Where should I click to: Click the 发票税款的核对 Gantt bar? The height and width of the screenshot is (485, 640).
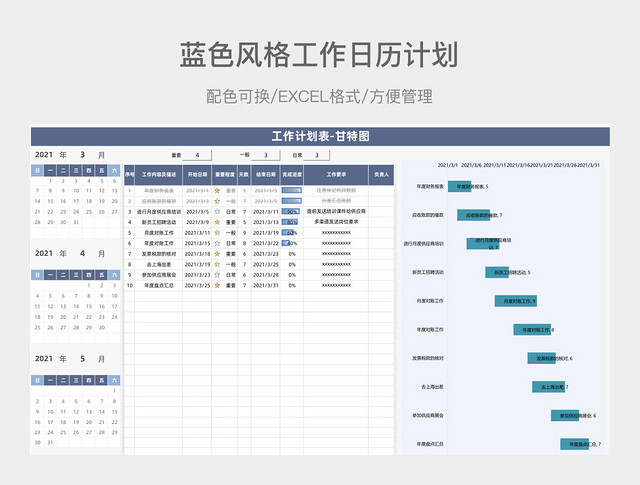pyautogui.click(x=541, y=358)
